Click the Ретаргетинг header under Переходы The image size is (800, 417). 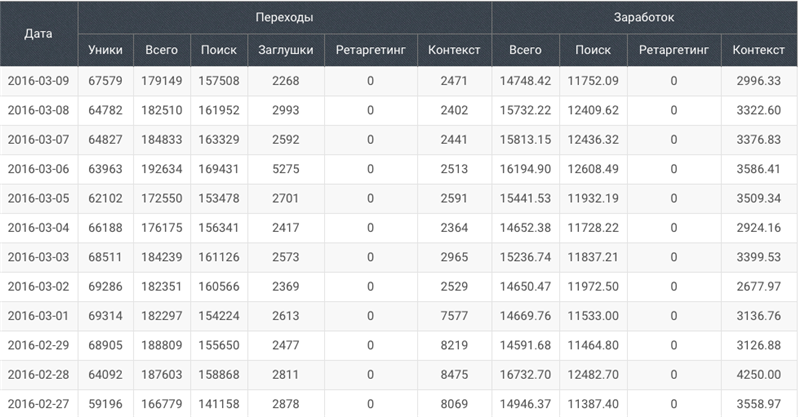[x=370, y=50]
